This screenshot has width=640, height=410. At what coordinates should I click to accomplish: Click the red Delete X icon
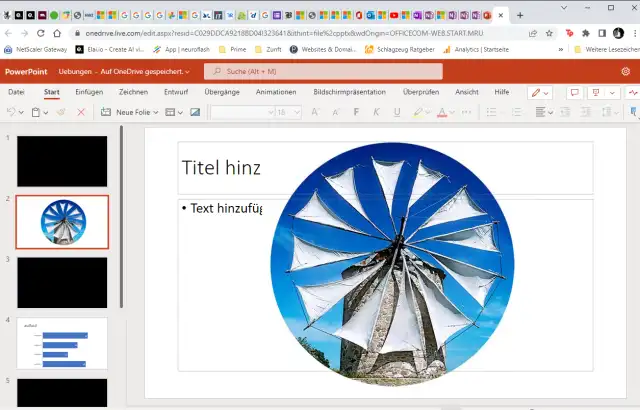[x=81, y=112]
